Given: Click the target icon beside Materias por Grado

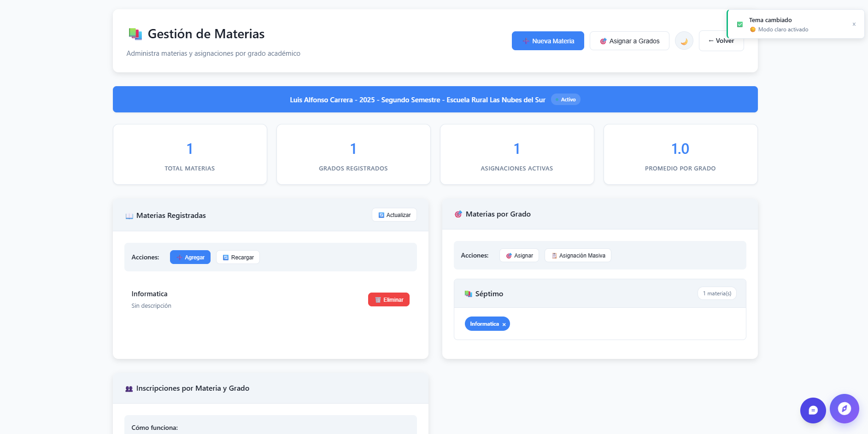Looking at the screenshot, I should 458,214.
